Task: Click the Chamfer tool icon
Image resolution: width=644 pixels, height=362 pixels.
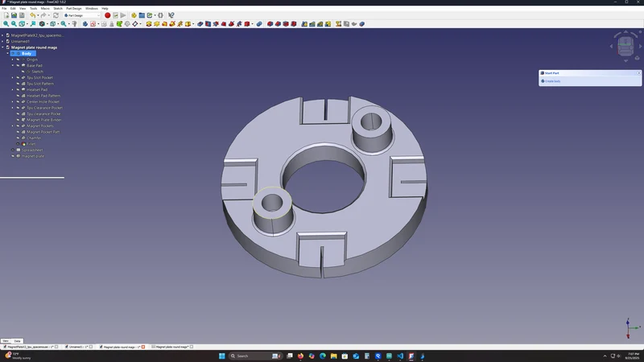Action: click(x=278, y=24)
